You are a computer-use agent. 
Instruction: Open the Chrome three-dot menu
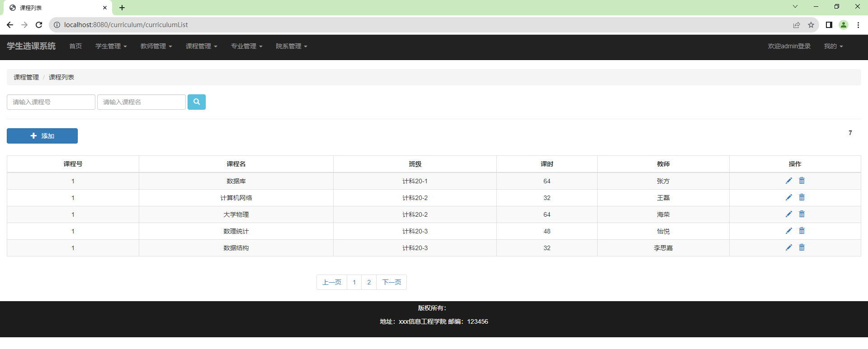coord(858,25)
